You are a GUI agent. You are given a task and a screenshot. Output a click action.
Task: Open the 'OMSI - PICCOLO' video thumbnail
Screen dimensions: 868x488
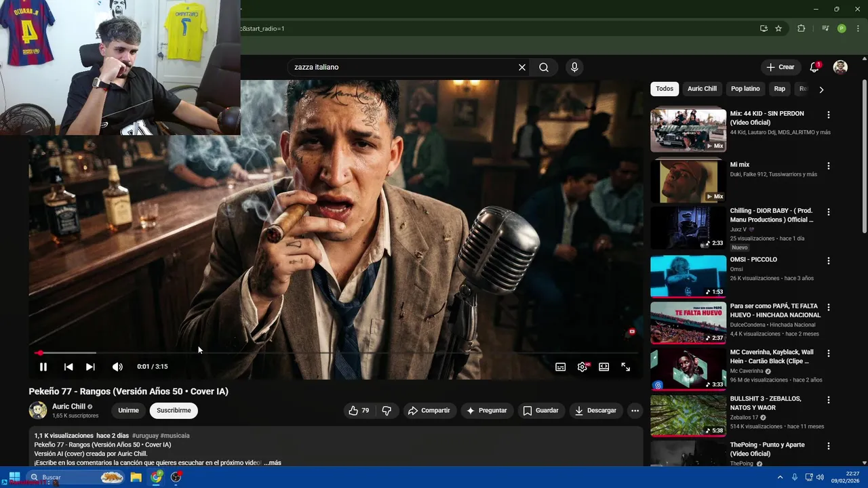click(688, 277)
